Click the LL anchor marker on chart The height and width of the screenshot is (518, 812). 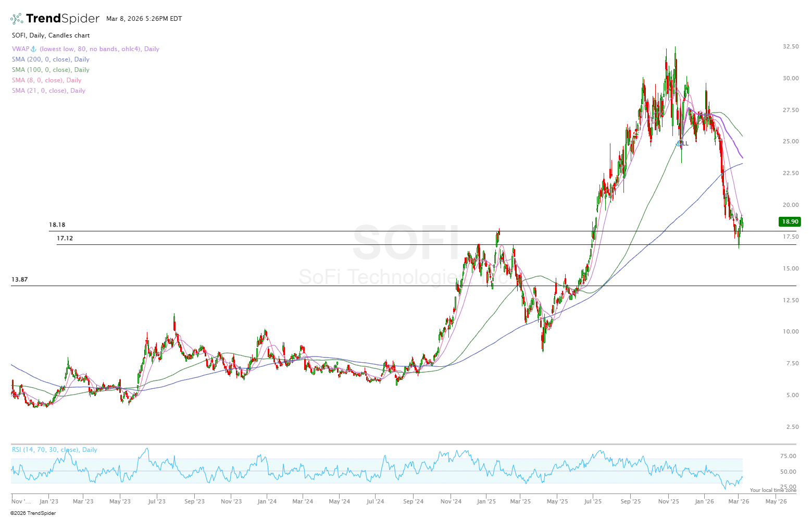[683, 143]
